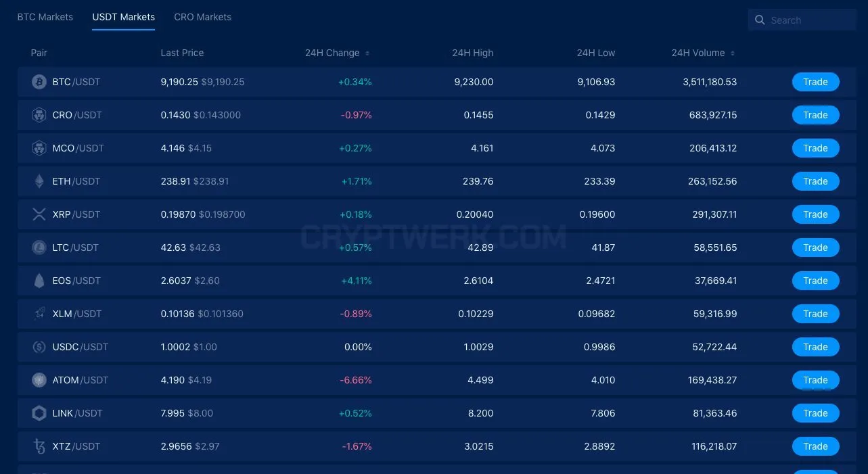Viewport: 868px width, 474px height.
Task: Click the EOS logo icon
Action: [39, 281]
